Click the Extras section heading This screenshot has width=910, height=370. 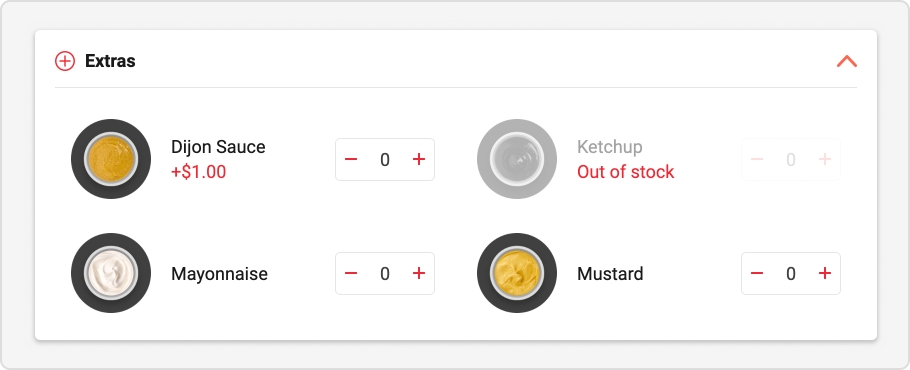[110, 61]
